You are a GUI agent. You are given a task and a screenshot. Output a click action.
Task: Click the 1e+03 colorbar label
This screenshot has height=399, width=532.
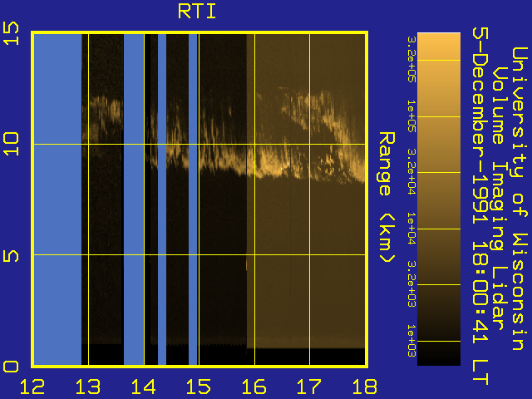[411, 341]
